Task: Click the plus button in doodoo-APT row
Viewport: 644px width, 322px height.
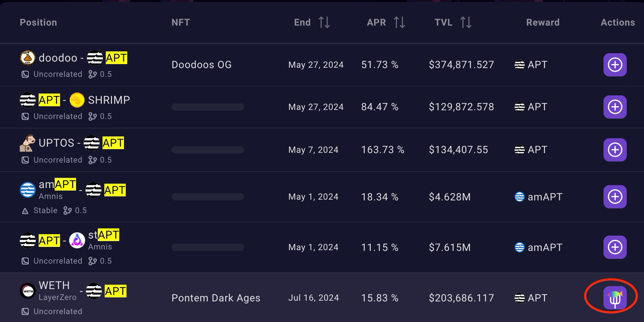Action: tap(615, 65)
